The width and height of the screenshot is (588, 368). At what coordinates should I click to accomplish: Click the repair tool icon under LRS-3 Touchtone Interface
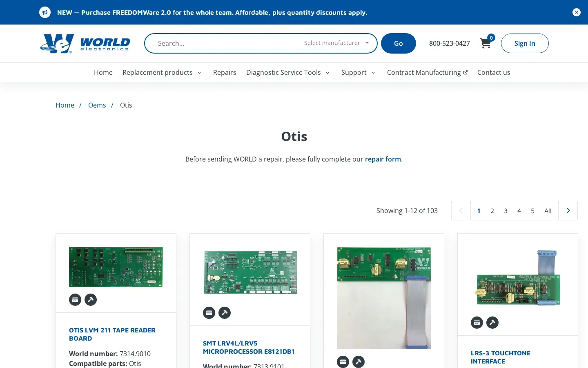coord(492,323)
